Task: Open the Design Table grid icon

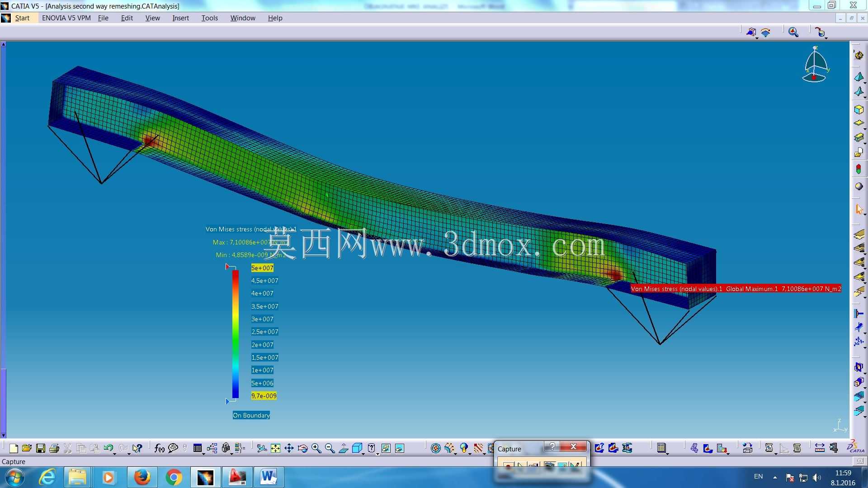Action: coord(197,448)
